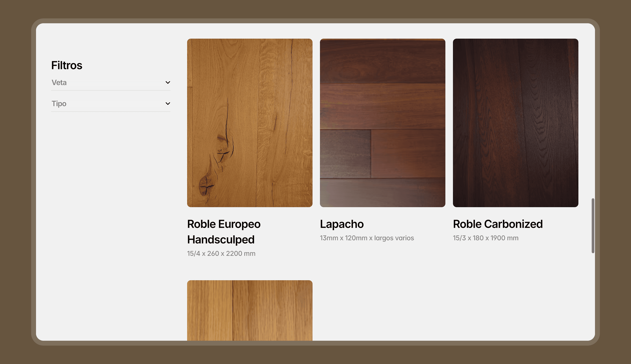631x364 pixels.
Task: Click the Filtros heading
Action: point(67,65)
